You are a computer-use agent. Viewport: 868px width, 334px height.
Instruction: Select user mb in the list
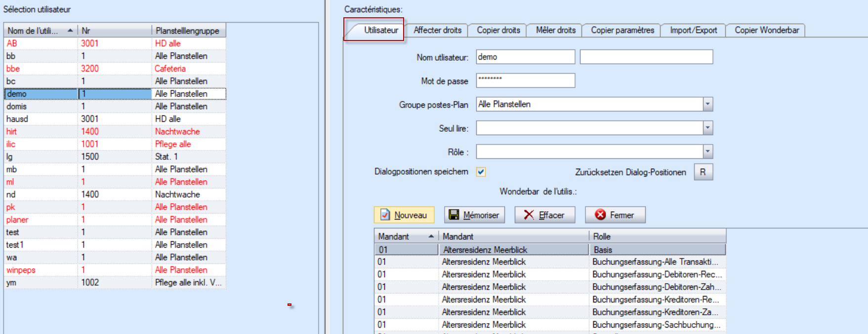click(115, 169)
